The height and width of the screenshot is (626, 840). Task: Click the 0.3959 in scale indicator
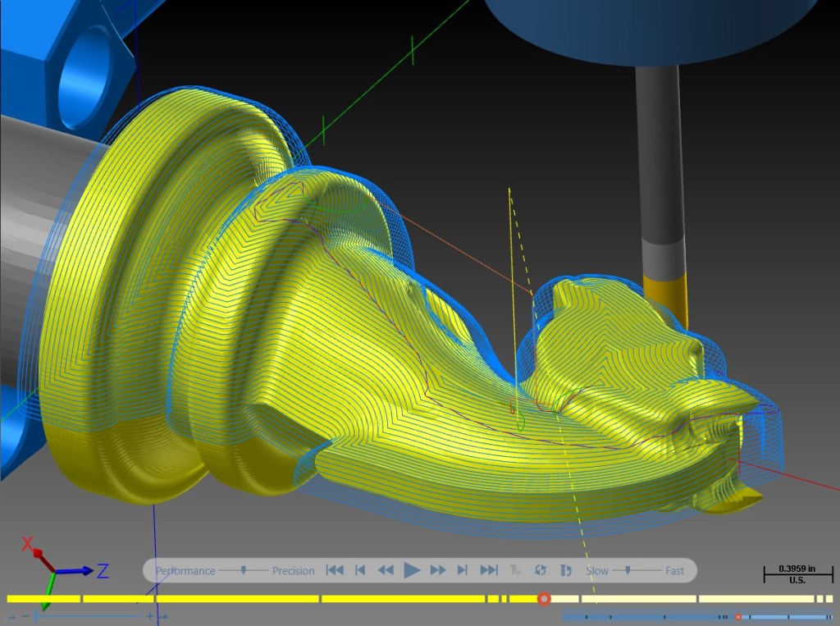pyautogui.click(x=797, y=574)
